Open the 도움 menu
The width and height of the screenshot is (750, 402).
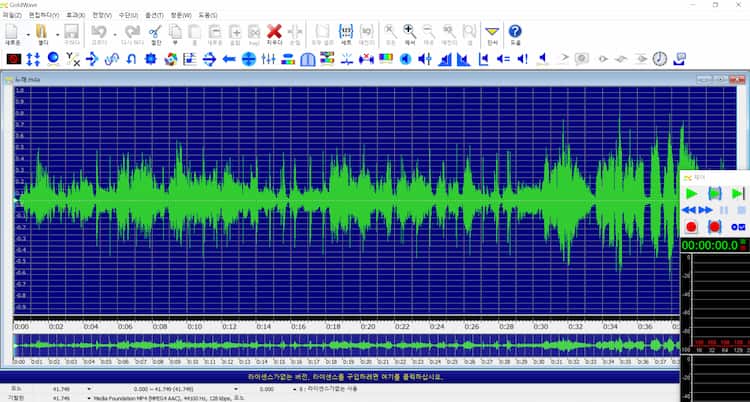pyautogui.click(x=207, y=15)
